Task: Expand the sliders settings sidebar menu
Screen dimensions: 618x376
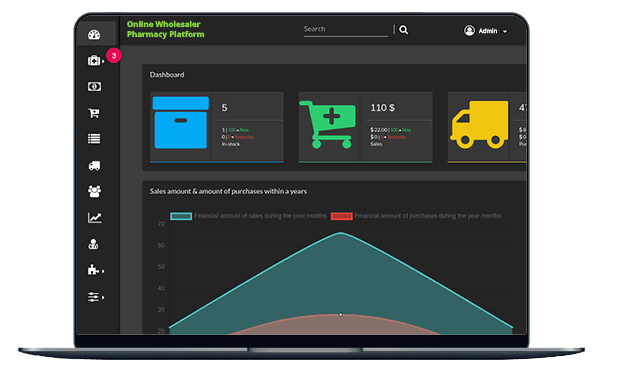Action: click(x=96, y=297)
